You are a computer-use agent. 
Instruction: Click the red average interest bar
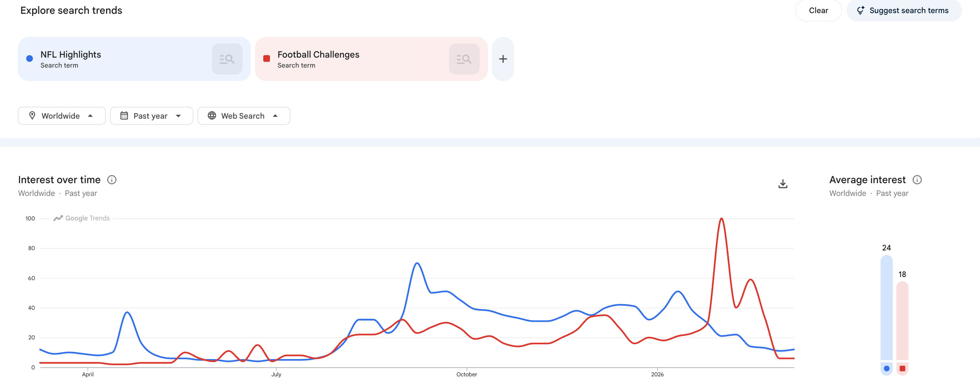point(902,321)
